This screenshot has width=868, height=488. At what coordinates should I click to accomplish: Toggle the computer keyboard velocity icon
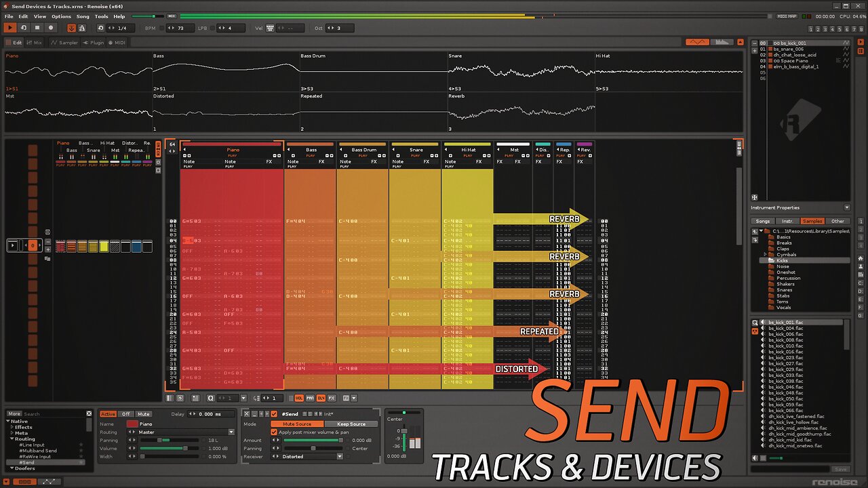tap(271, 28)
